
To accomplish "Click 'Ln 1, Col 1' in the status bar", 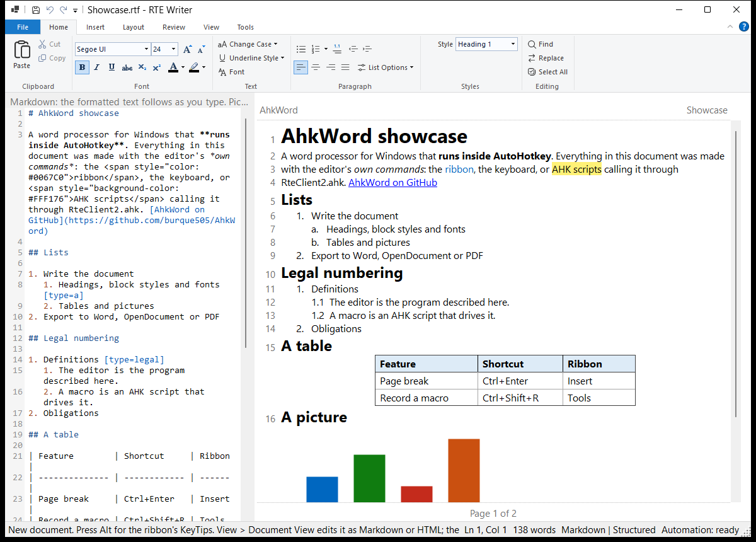I will point(486,530).
